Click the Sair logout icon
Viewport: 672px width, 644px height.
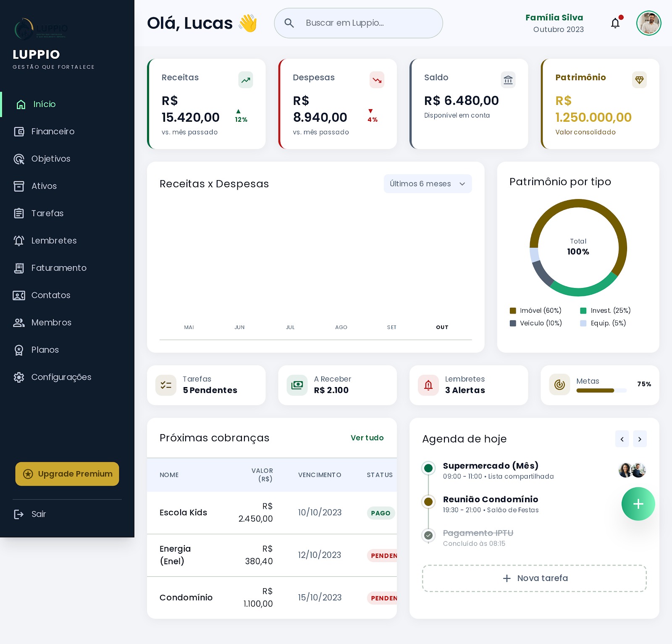pos(19,514)
